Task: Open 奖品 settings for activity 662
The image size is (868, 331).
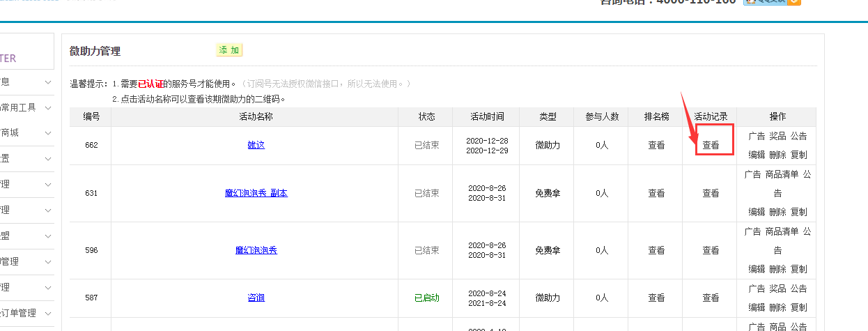Action: 777,136
